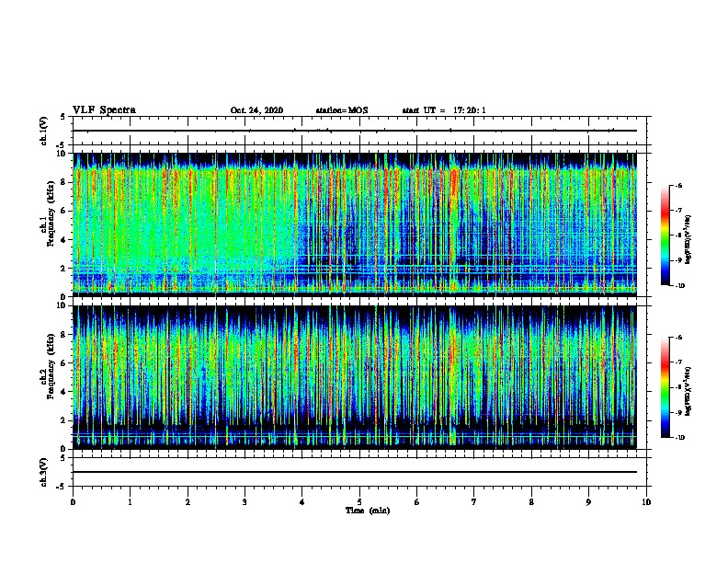
Task: Click the 'station=MOS' header label
Action: [x=342, y=110]
